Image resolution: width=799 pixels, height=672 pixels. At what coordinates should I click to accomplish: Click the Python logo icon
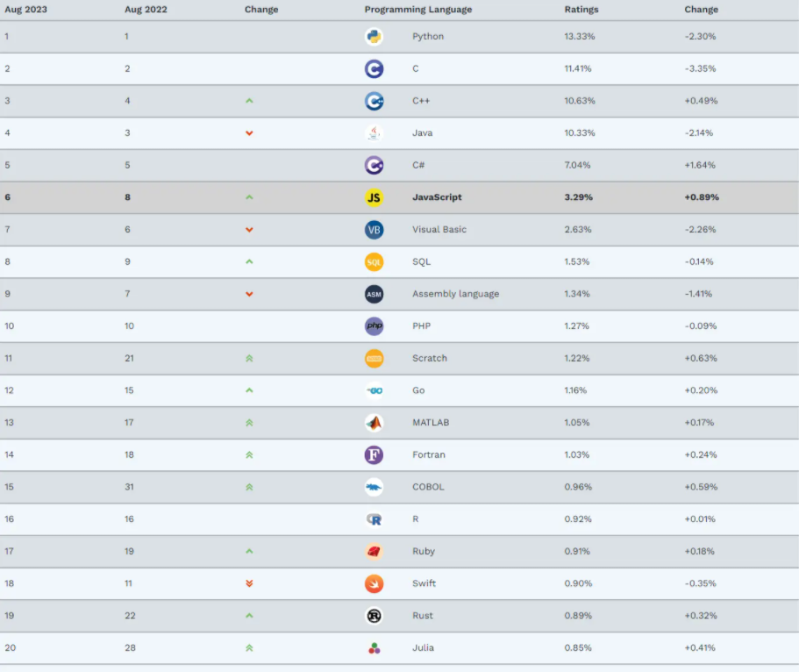point(375,37)
